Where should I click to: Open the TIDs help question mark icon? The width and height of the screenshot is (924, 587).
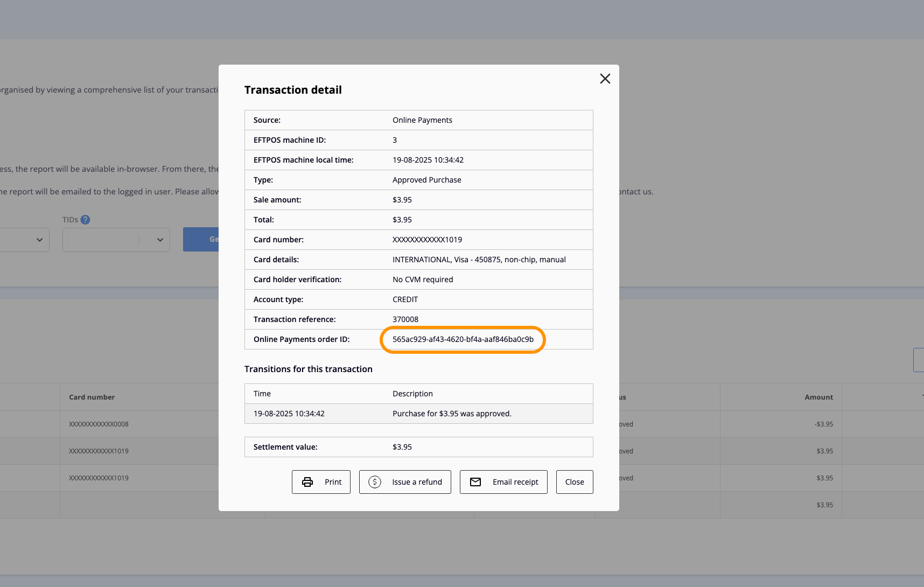point(86,220)
